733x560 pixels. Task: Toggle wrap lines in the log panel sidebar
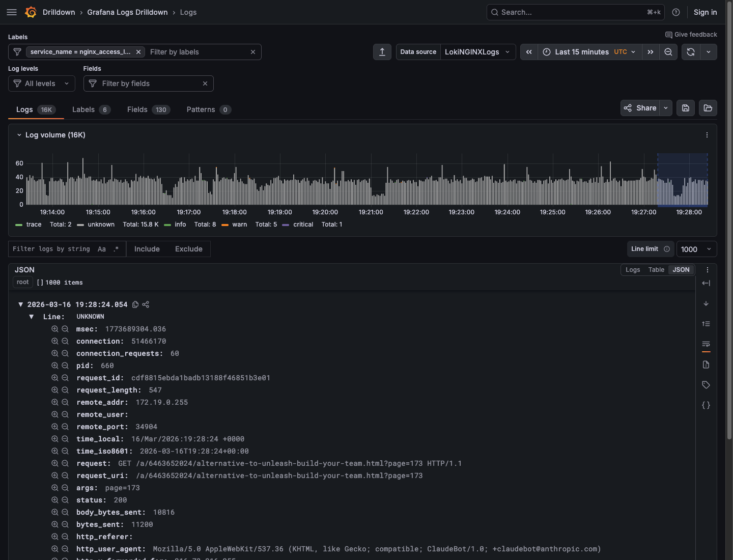(706, 344)
